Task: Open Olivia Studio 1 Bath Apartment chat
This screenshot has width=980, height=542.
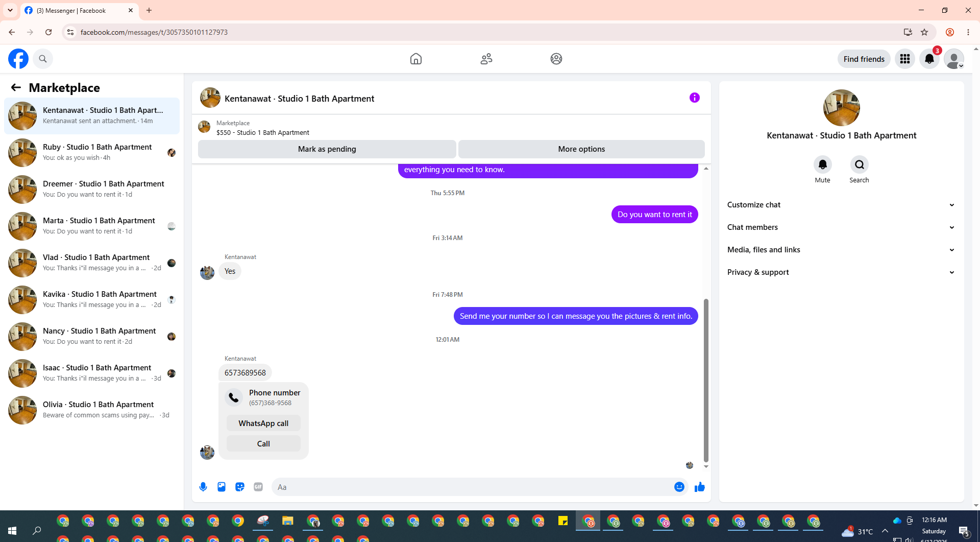Action: [92, 410]
